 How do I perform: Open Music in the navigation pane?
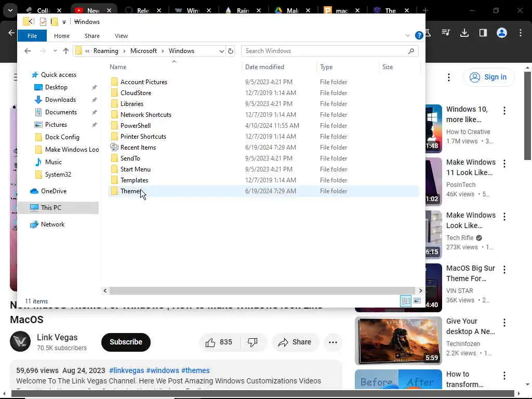click(x=54, y=162)
